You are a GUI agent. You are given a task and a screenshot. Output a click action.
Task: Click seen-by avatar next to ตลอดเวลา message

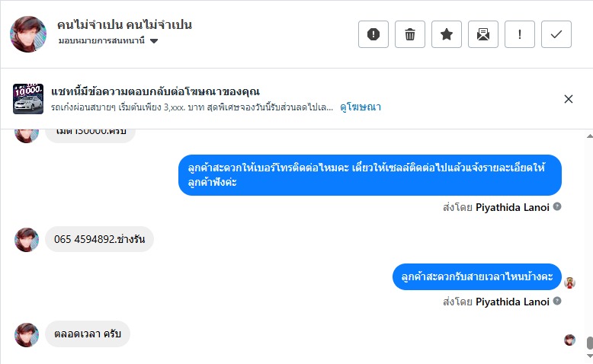pos(569,340)
